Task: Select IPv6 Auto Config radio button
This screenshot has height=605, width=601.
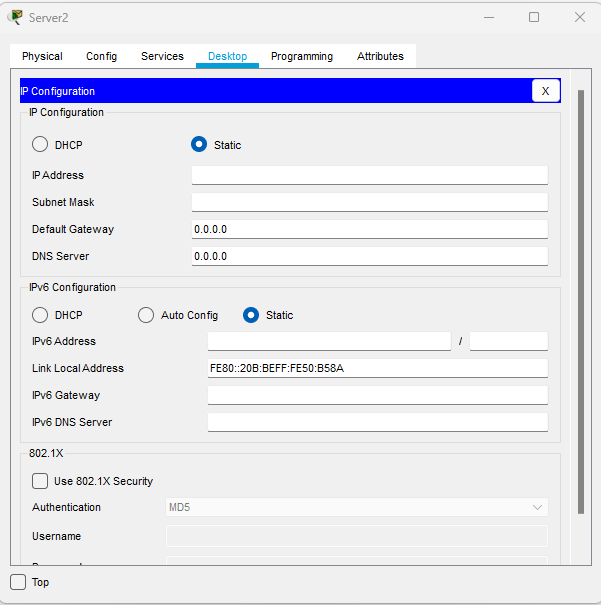Action: 146,315
